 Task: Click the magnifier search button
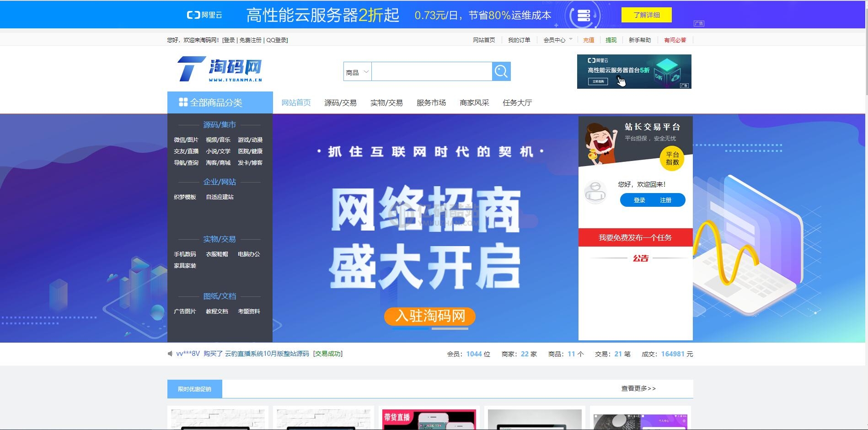[501, 71]
